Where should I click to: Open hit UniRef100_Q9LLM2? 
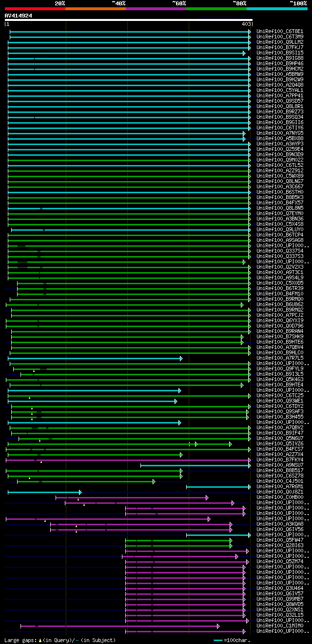point(280,42)
